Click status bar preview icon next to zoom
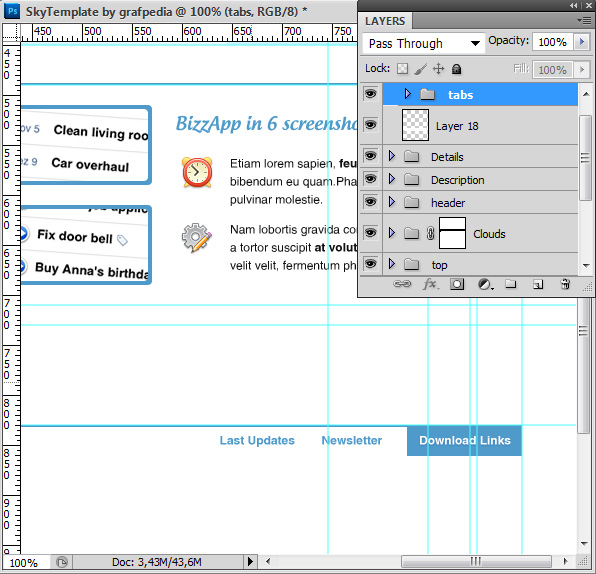Image resolution: width=596 pixels, height=574 pixels. pyautogui.click(x=62, y=562)
